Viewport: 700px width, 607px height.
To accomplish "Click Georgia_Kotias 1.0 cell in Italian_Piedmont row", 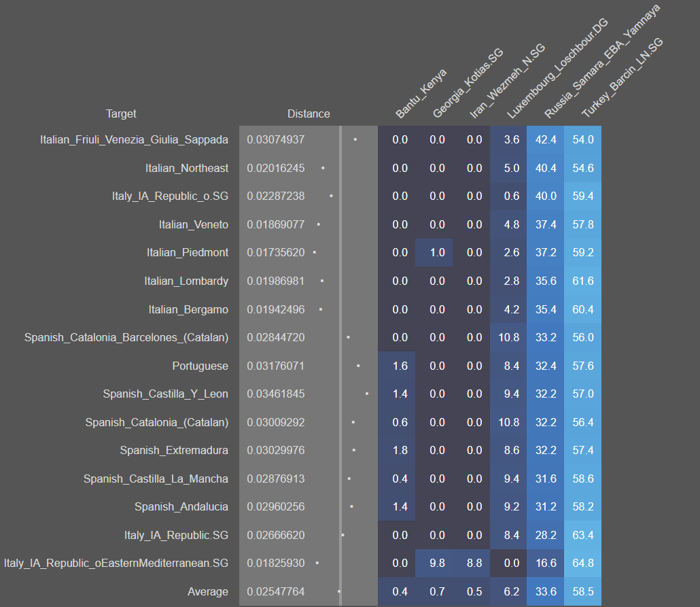I will click(x=434, y=252).
